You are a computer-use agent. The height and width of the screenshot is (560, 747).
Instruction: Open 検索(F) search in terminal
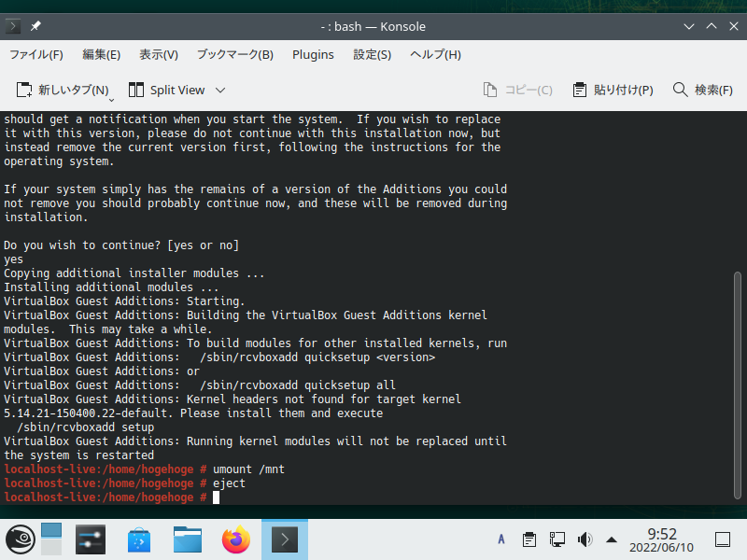(x=703, y=90)
